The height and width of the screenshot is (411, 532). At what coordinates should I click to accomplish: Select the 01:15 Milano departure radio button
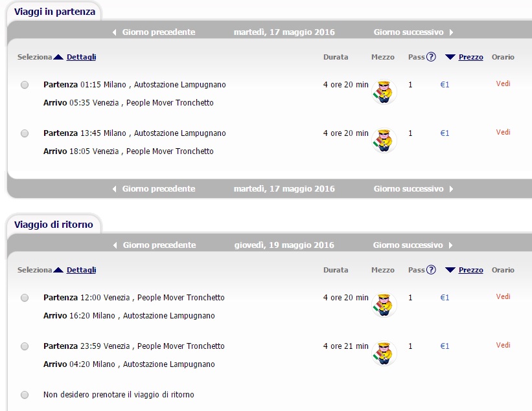(x=25, y=85)
